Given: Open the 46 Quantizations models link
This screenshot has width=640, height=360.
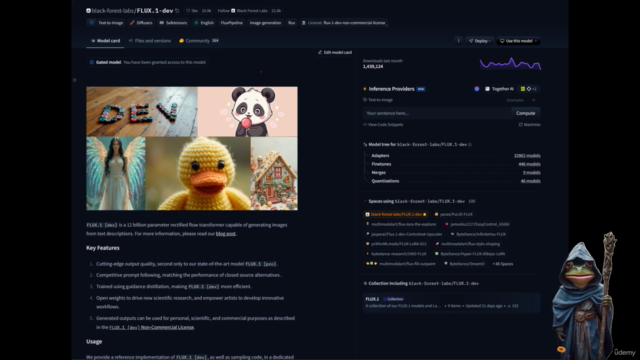Looking at the screenshot, I should click(x=530, y=181).
